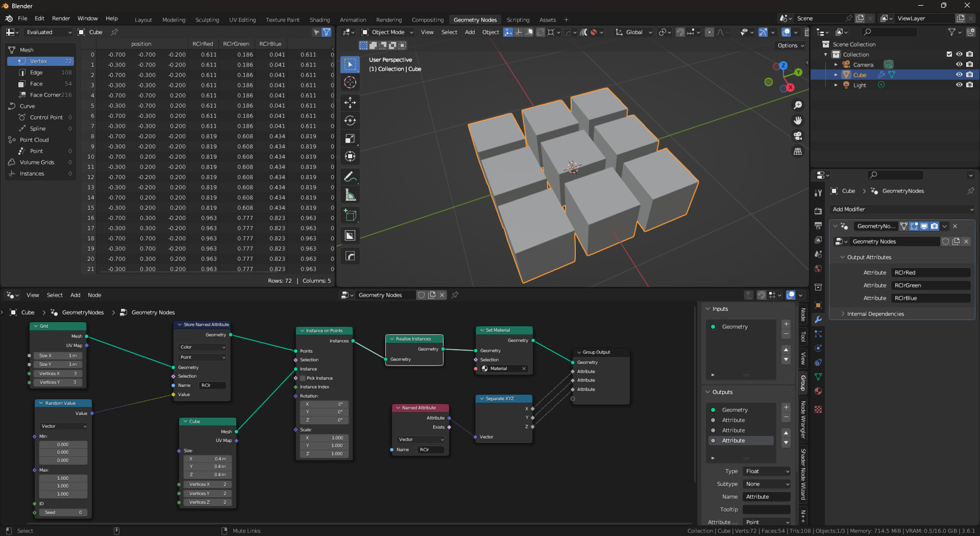This screenshot has height=536, width=980.
Task: Select the Move tool in the viewport toolbar
Action: point(350,103)
